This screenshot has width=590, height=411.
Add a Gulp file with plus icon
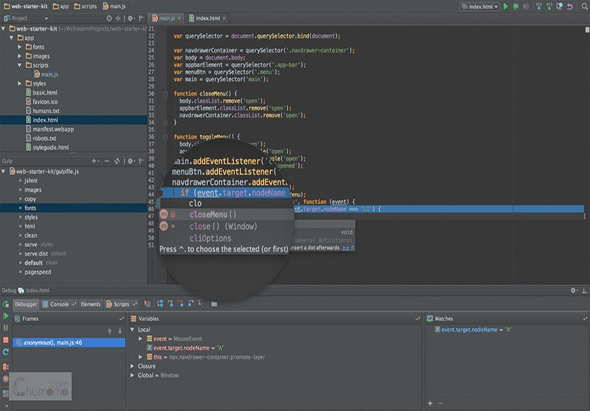pos(94,161)
